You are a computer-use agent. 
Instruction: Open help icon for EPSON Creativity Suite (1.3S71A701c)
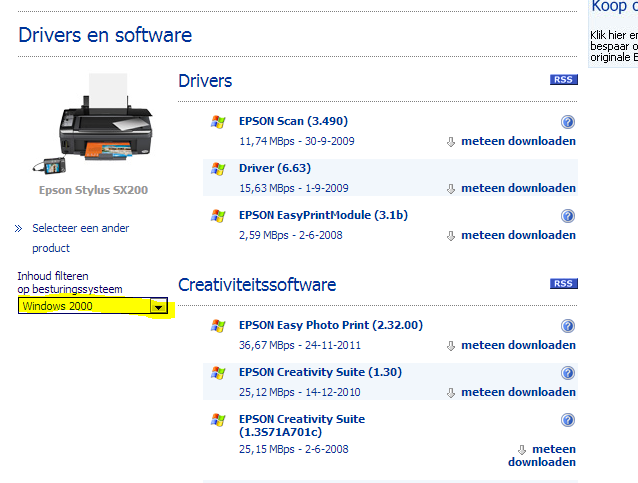[568, 420]
